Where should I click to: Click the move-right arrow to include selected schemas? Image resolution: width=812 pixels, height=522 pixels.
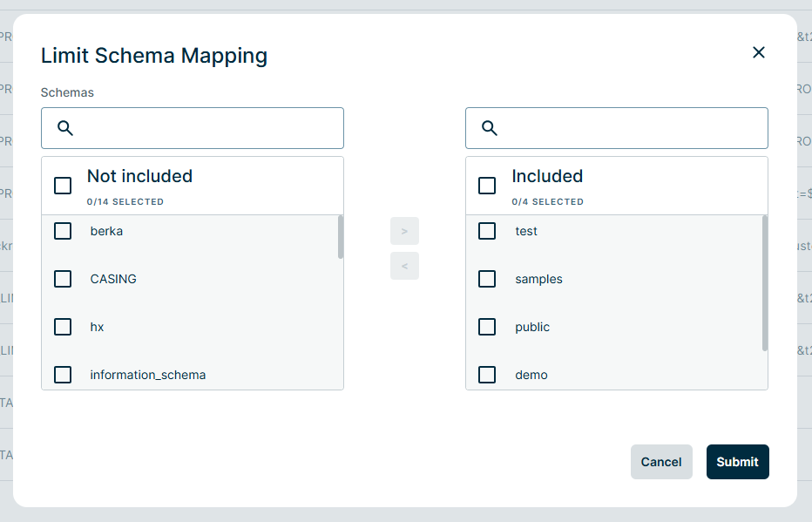tap(404, 231)
